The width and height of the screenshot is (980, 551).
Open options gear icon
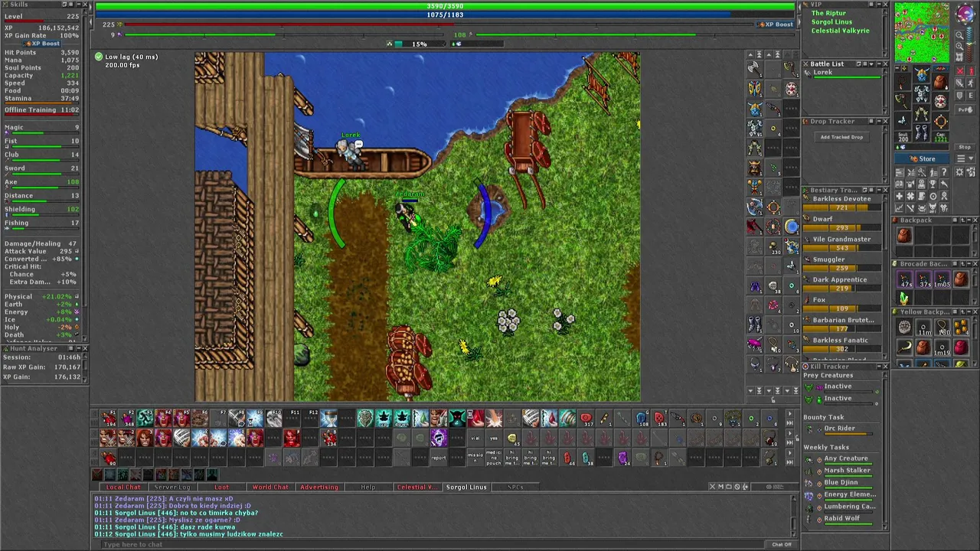959,171
